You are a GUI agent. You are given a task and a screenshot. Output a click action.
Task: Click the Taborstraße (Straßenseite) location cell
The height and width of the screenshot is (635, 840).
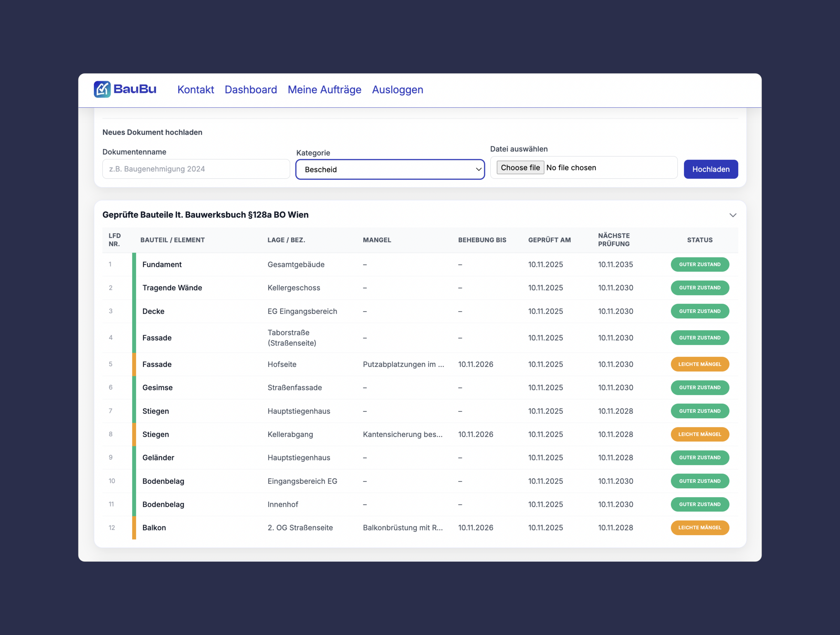coord(292,338)
